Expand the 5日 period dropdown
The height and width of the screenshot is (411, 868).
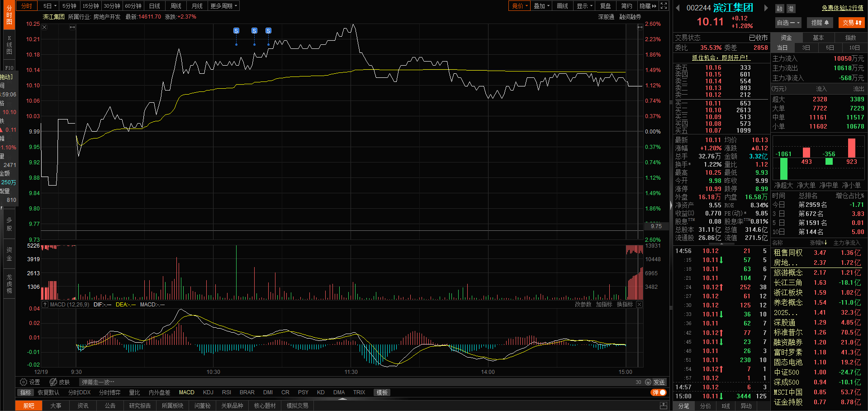(50, 6)
